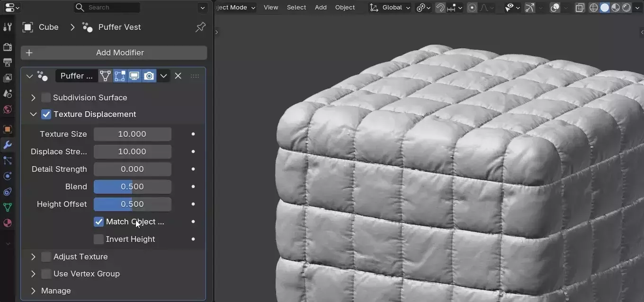Screen dimensions: 644x302
Task: Uncheck the Texture Displacement checkbox
Action: coord(46,114)
